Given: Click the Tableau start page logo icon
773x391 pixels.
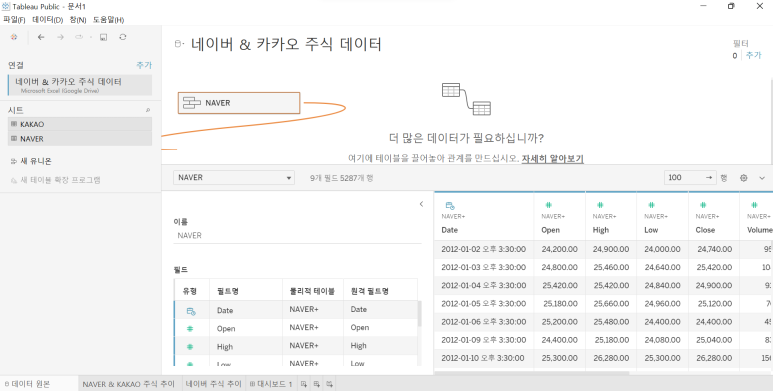Looking at the screenshot, I should coord(14,37).
